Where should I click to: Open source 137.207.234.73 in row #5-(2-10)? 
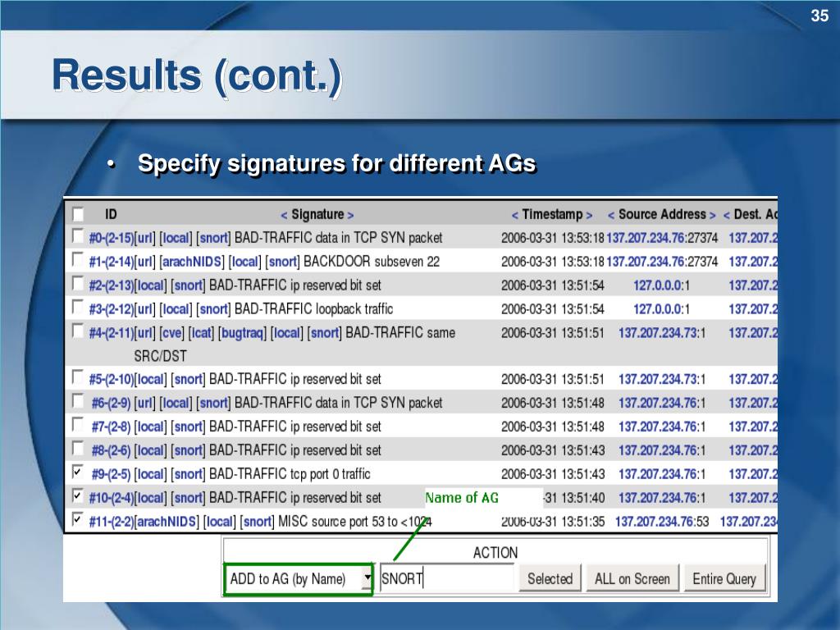657,379
